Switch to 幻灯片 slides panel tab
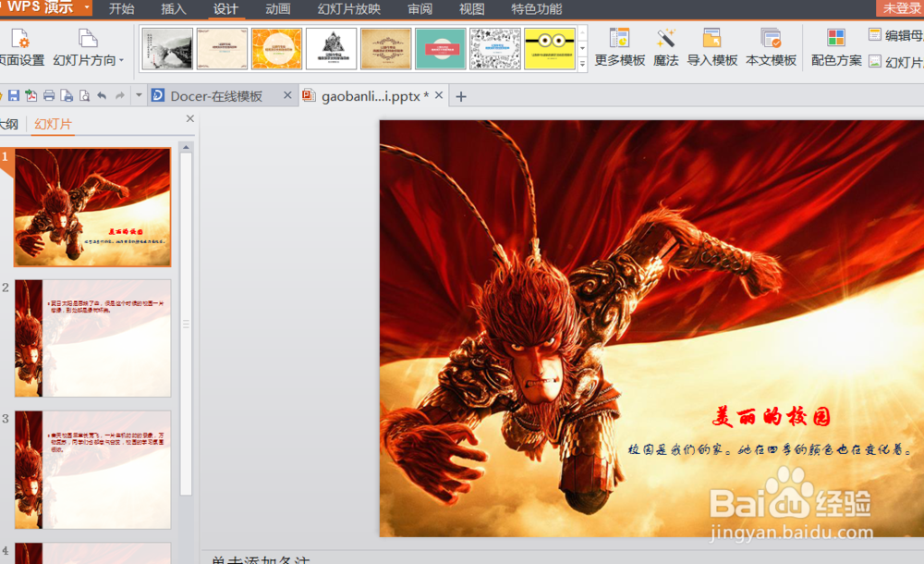Screen dimensions: 924x564 pyautogui.click(x=53, y=124)
